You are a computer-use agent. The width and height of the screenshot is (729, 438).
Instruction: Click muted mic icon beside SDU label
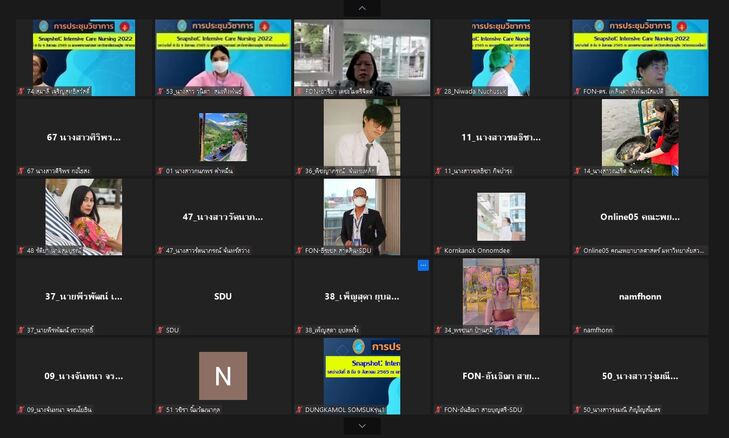click(x=160, y=330)
